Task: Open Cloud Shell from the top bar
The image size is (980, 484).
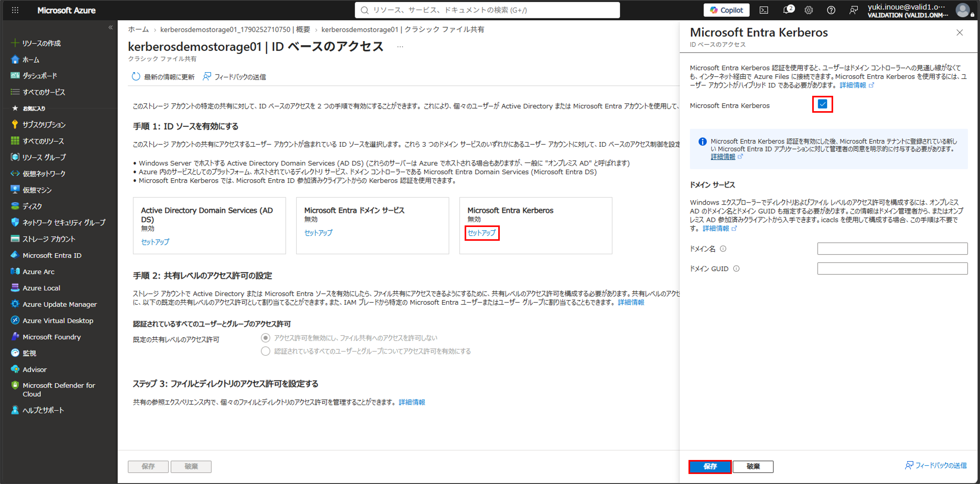Action: (x=763, y=10)
